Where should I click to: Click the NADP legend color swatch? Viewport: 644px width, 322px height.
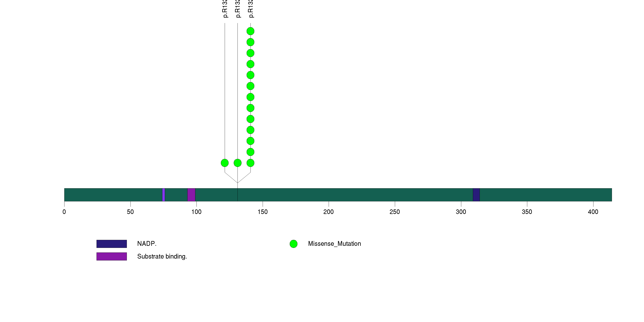[112, 244]
